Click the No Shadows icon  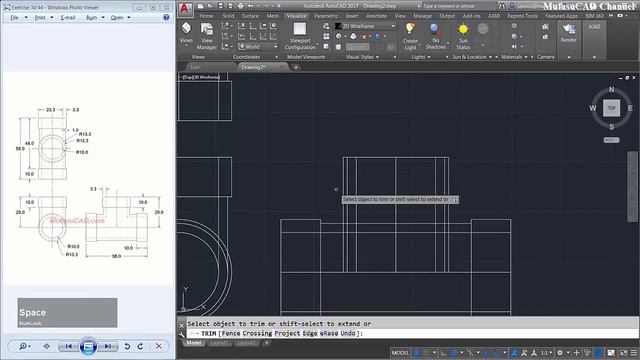pos(436,29)
